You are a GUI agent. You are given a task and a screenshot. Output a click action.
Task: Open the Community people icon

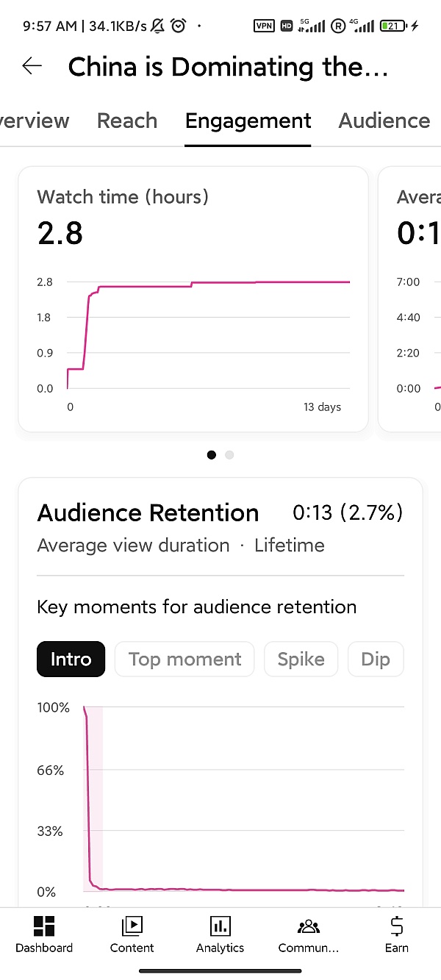pyautogui.click(x=309, y=926)
